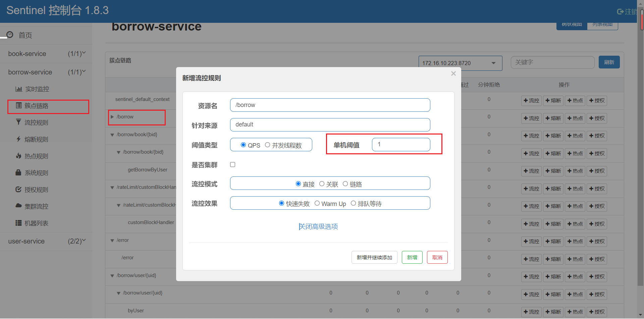Viewport: 644px width, 319px height.
Task: Click the 刷新 button
Action: click(609, 62)
